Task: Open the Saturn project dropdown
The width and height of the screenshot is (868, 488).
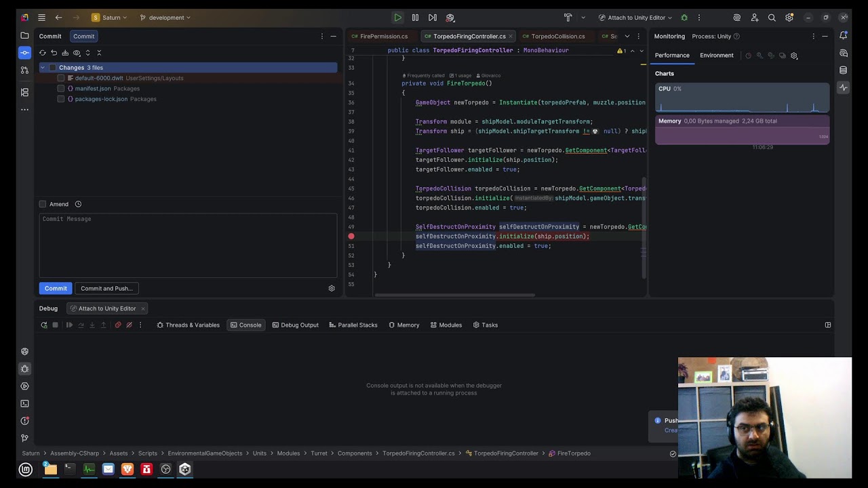Action: pyautogui.click(x=109, y=18)
